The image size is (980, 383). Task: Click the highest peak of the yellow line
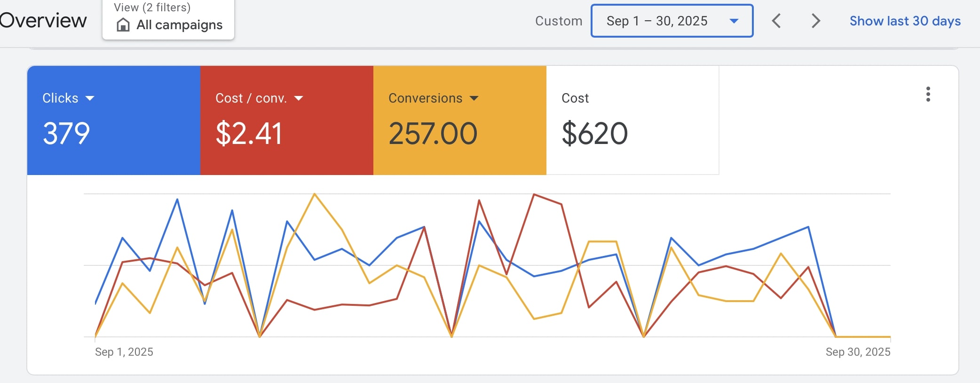(x=314, y=194)
